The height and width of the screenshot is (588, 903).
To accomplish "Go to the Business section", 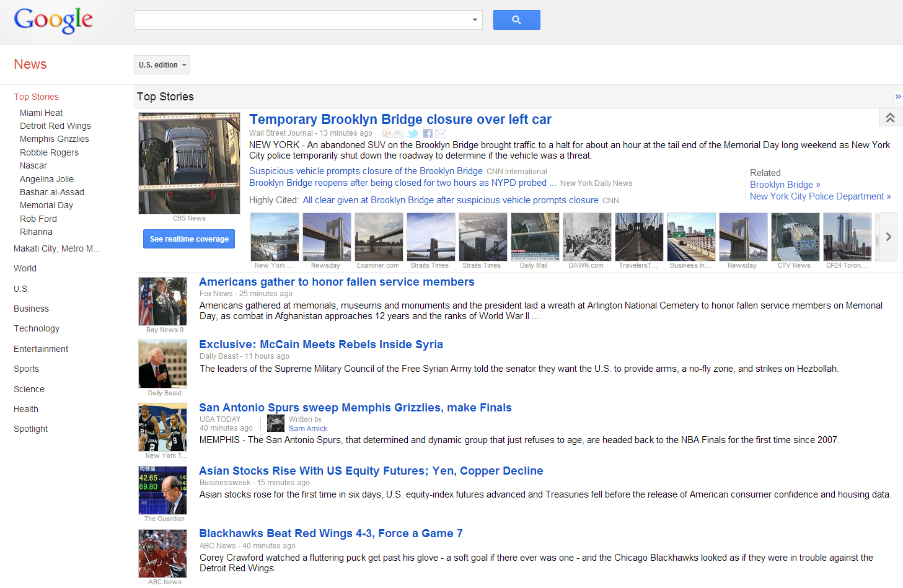I will click(31, 309).
